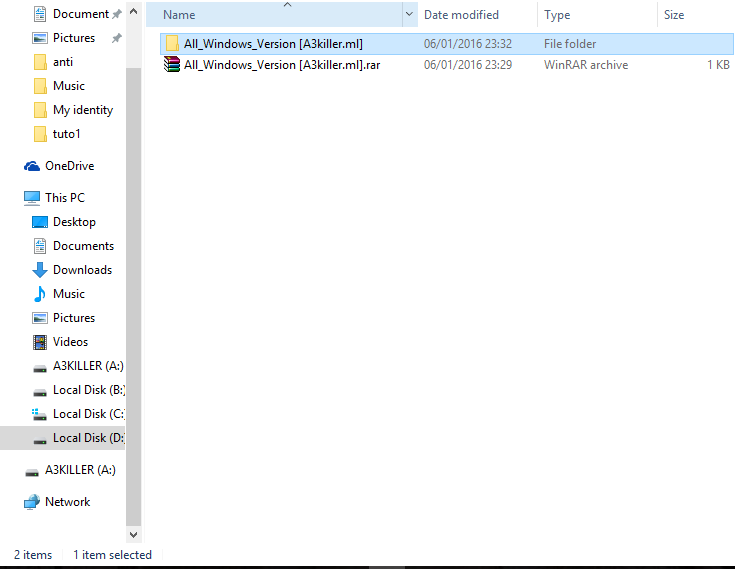Click the Local Disk (B:) drive icon
Viewport: 735px width, 569px height.
click(40, 392)
